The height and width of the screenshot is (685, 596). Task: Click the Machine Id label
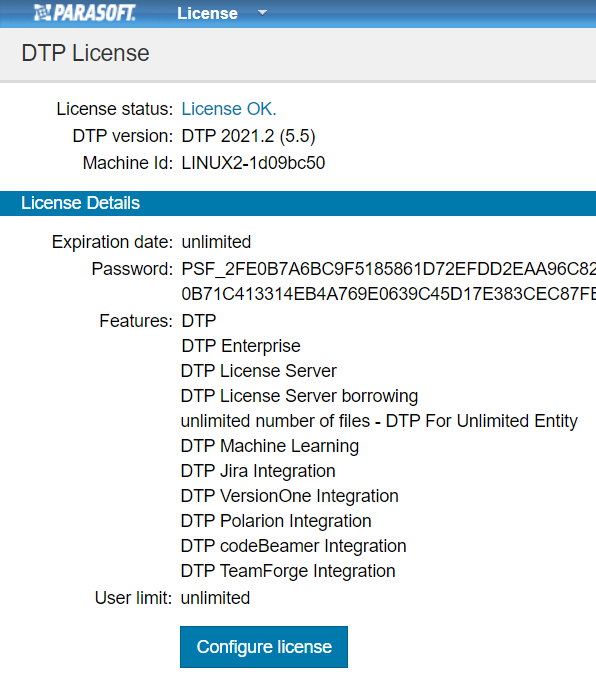128,163
